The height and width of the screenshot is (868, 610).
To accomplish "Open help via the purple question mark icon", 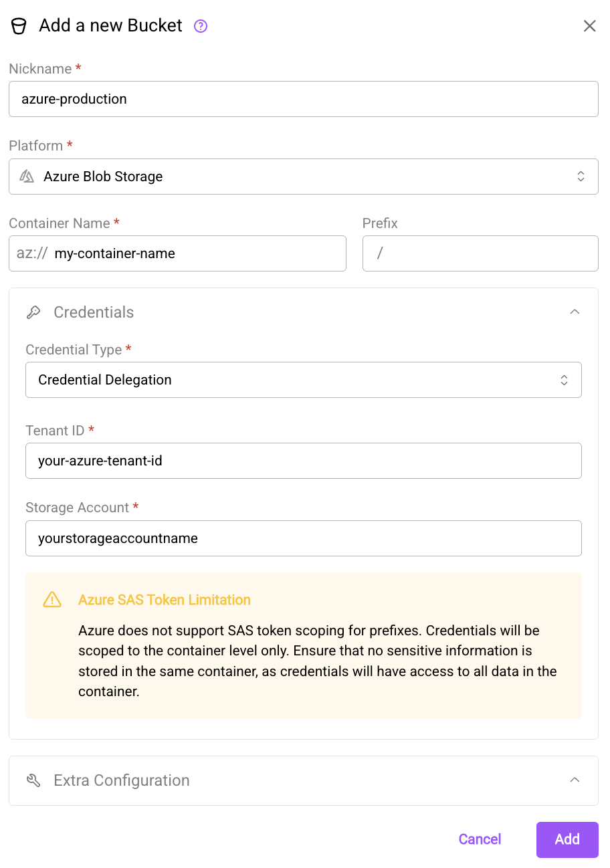I will tap(199, 25).
